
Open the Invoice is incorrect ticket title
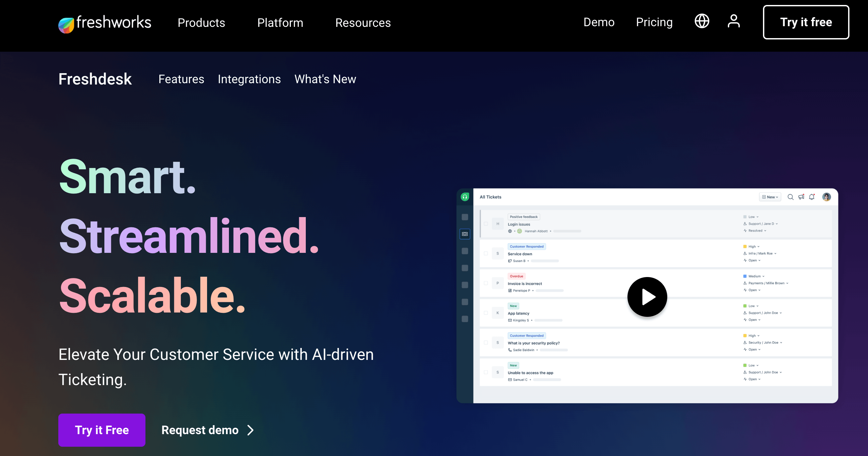pyautogui.click(x=525, y=283)
